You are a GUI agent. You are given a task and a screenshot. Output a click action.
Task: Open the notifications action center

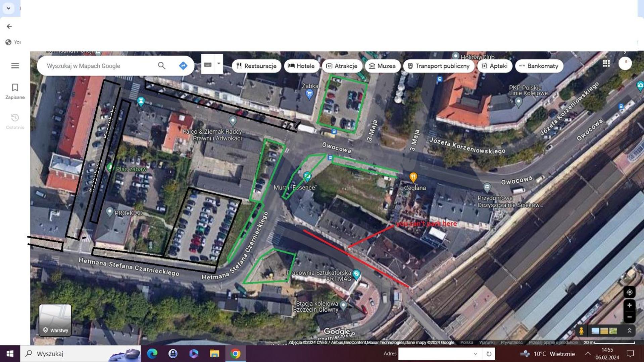click(x=630, y=354)
